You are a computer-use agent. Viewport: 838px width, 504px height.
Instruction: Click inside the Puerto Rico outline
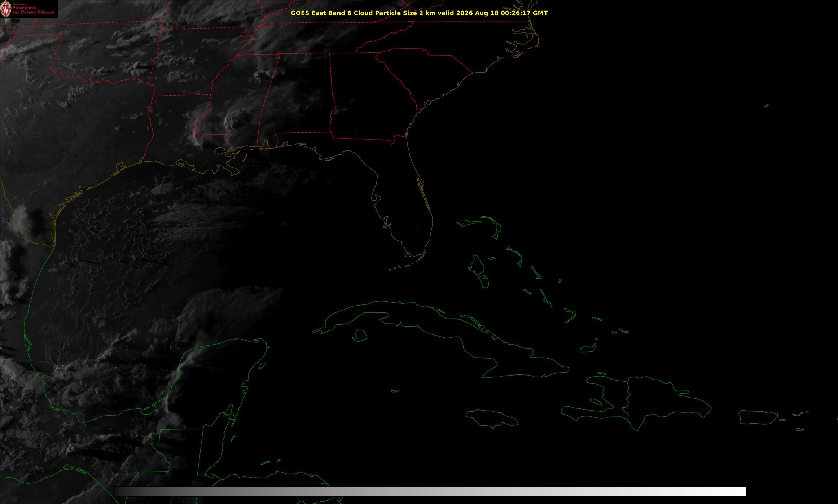(758, 417)
